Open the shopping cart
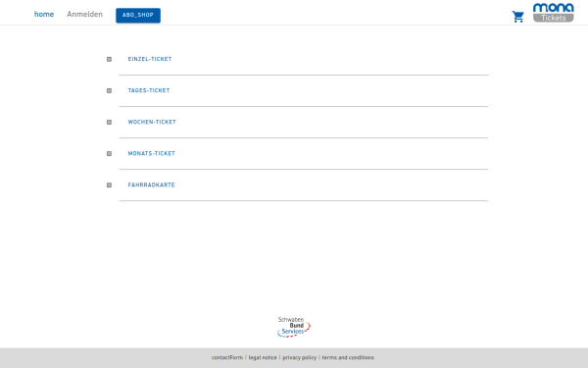The width and height of the screenshot is (588, 368). (x=517, y=17)
